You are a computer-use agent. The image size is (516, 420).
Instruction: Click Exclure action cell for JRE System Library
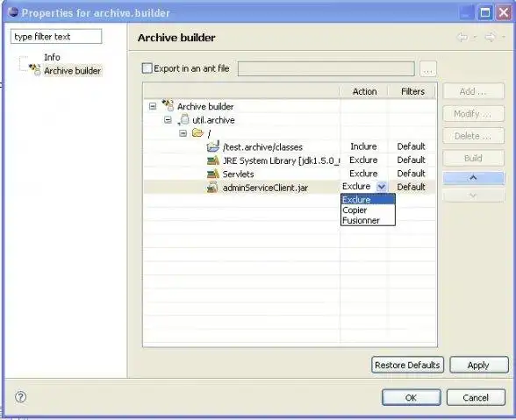click(363, 160)
